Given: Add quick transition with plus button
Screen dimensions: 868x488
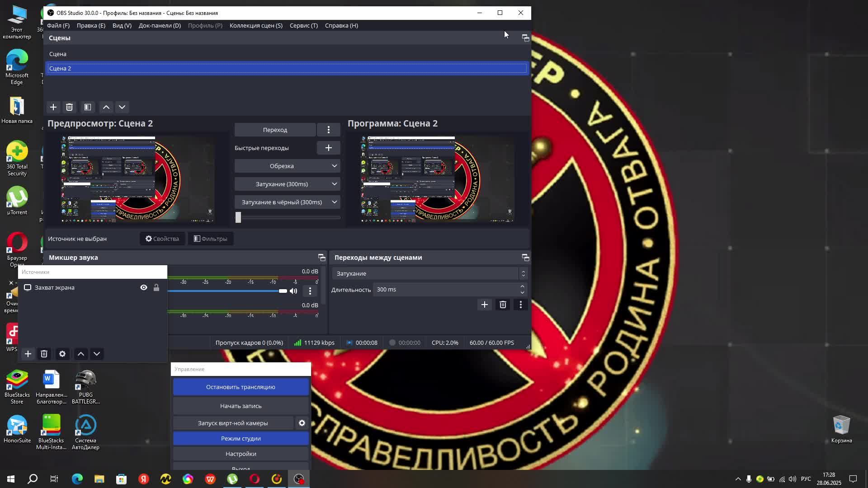Looking at the screenshot, I should [x=328, y=148].
